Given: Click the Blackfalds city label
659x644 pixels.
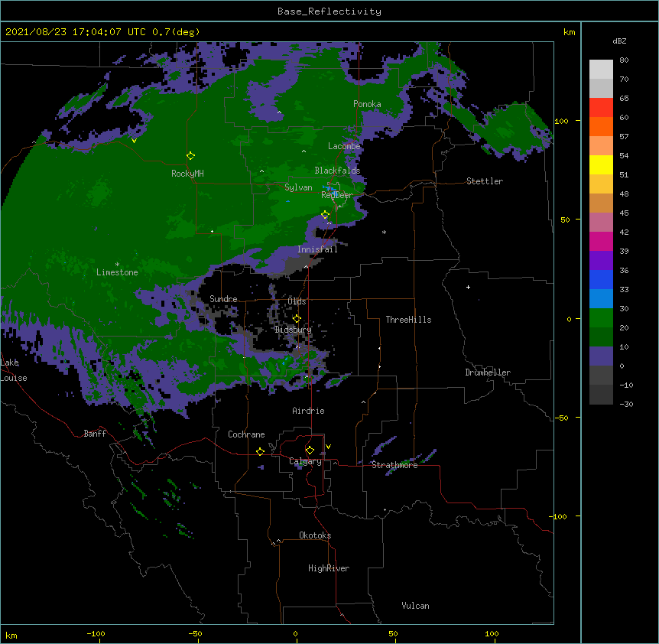Looking at the screenshot, I should [337, 171].
